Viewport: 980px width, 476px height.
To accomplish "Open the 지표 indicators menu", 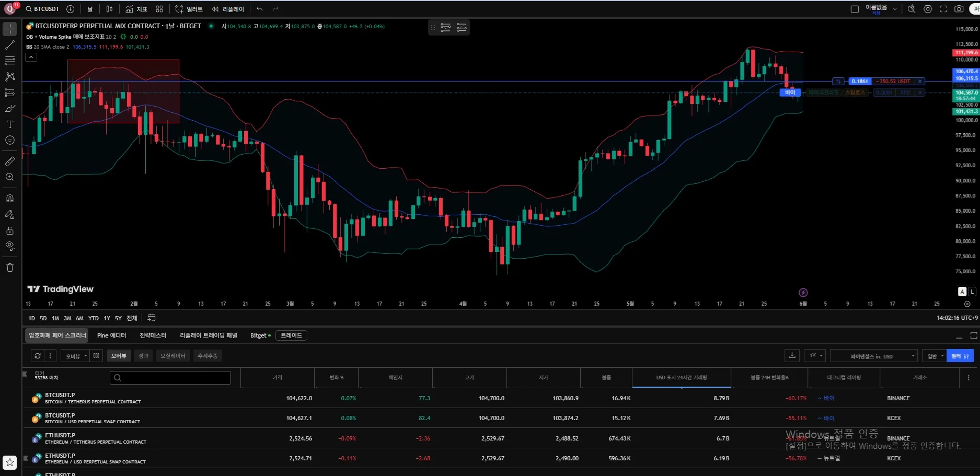I will click(x=136, y=9).
